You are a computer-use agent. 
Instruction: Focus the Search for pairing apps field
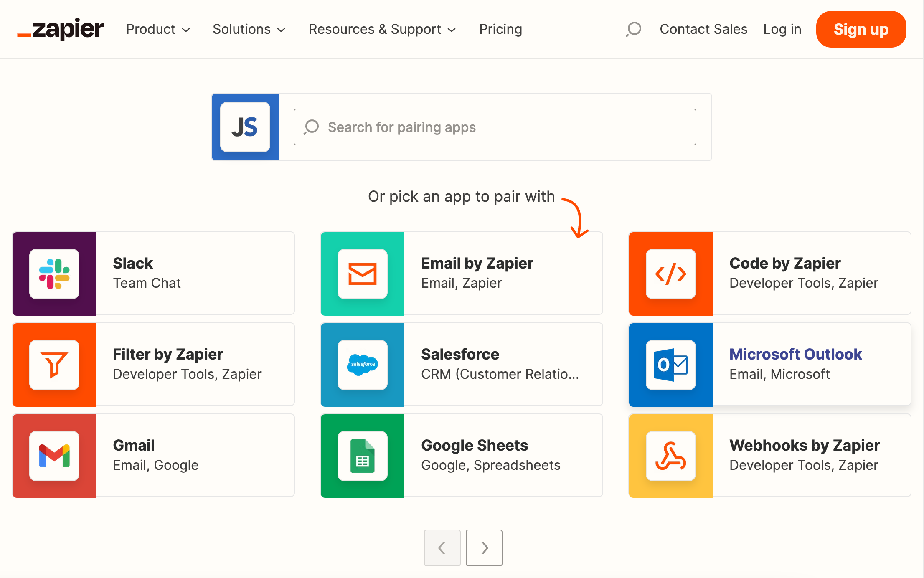(x=495, y=127)
